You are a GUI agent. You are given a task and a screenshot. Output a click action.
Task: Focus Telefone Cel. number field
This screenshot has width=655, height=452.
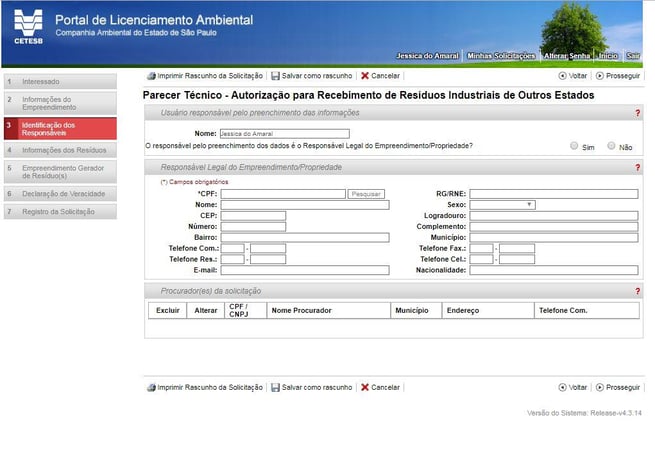pyautogui.click(x=517, y=259)
